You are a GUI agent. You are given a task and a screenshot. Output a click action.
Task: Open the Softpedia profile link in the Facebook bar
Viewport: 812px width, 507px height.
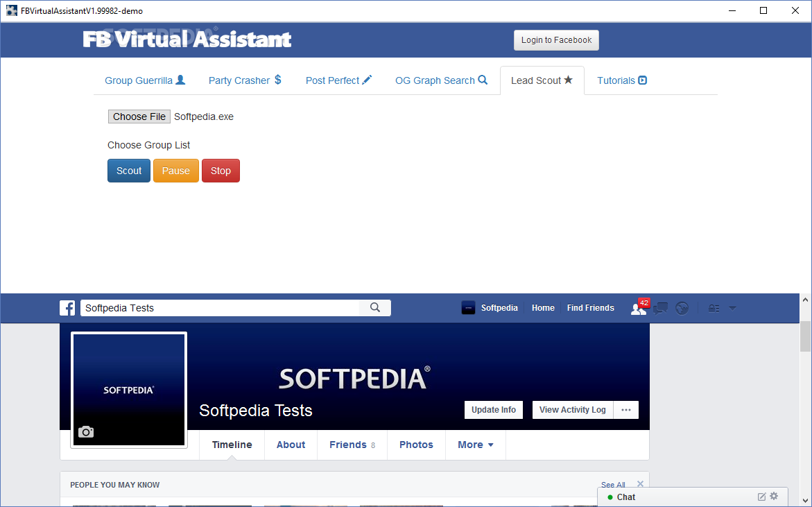[490, 308]
